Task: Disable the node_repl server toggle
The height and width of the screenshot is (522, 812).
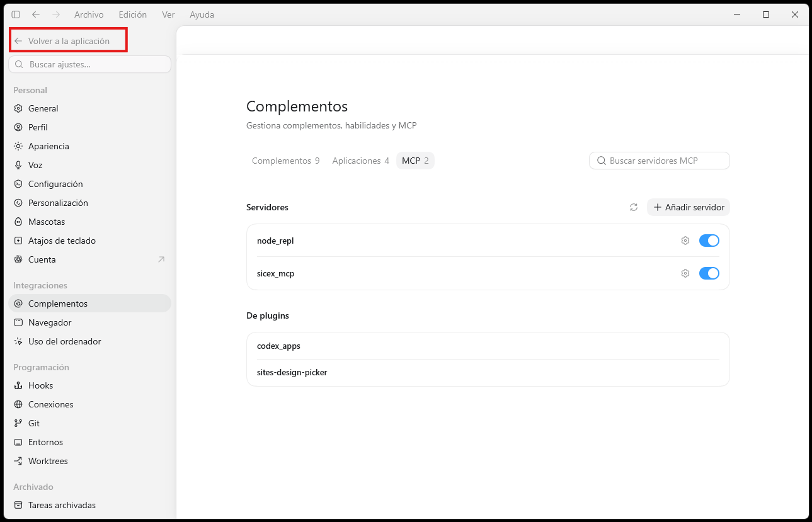Action: pyautogui.click(x=709, y=241)
